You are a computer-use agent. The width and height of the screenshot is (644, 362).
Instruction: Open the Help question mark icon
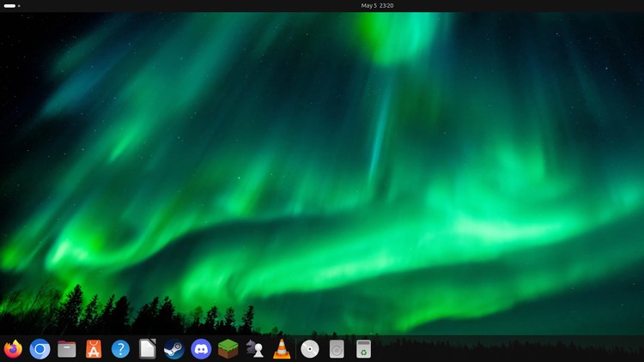120,349
